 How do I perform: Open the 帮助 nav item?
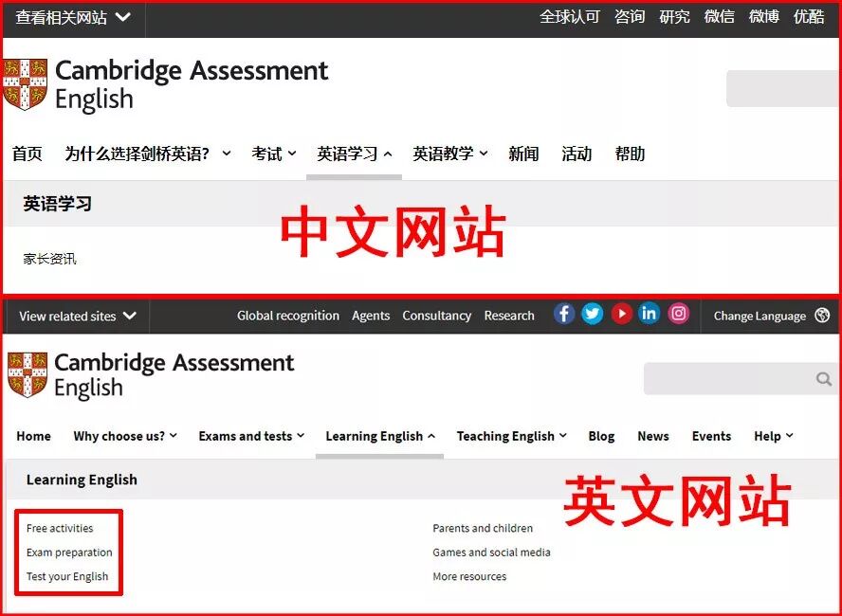(x=630, y=154)
